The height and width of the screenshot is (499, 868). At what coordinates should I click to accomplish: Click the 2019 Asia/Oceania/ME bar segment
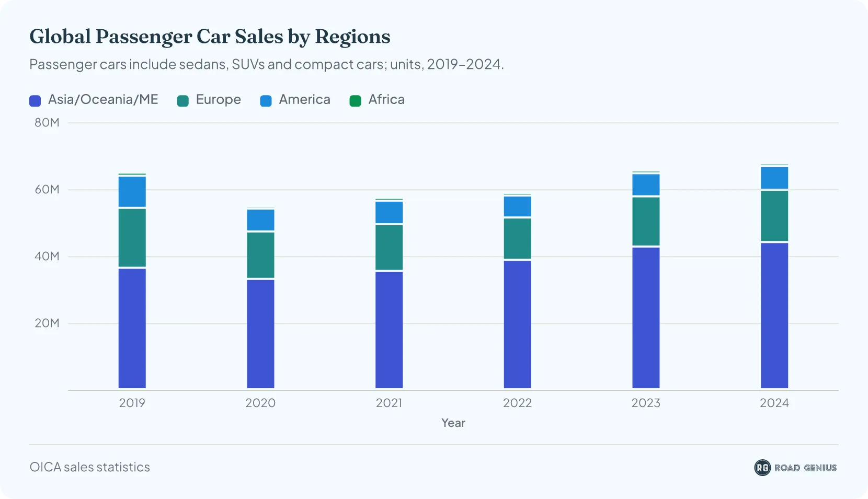click(x=132, y=329)
